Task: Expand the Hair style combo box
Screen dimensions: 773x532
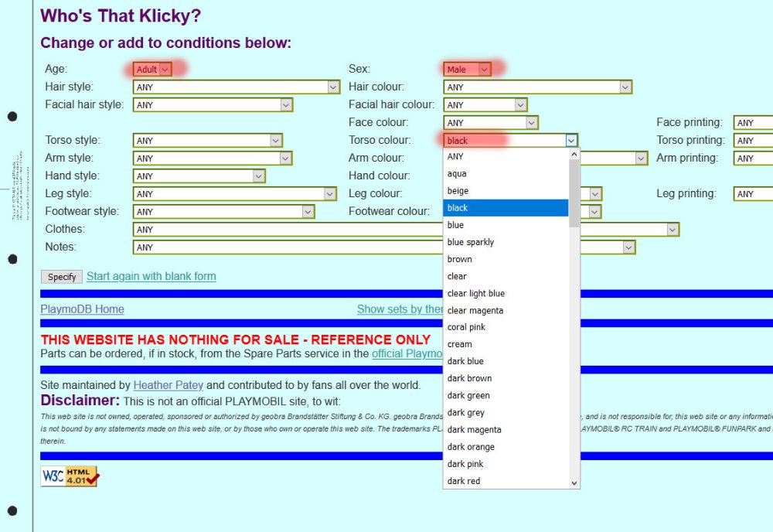Action: click(x=236, y=87)
